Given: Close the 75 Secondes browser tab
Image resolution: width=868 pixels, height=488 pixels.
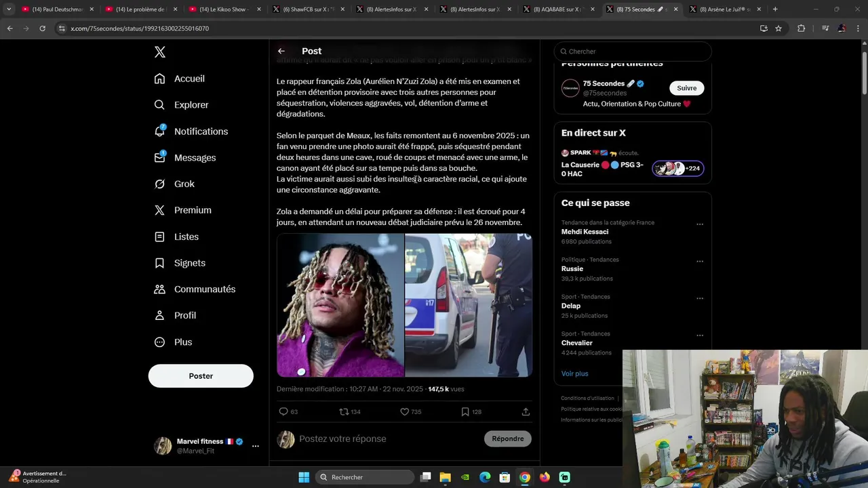Looking at the screenshot, I should pyautogui.click(x=675, y=9).
